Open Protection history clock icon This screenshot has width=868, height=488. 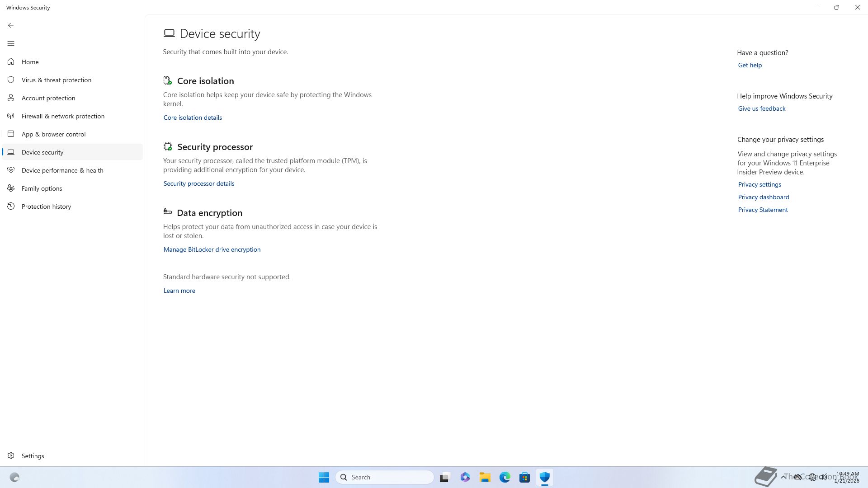point(11,206)
